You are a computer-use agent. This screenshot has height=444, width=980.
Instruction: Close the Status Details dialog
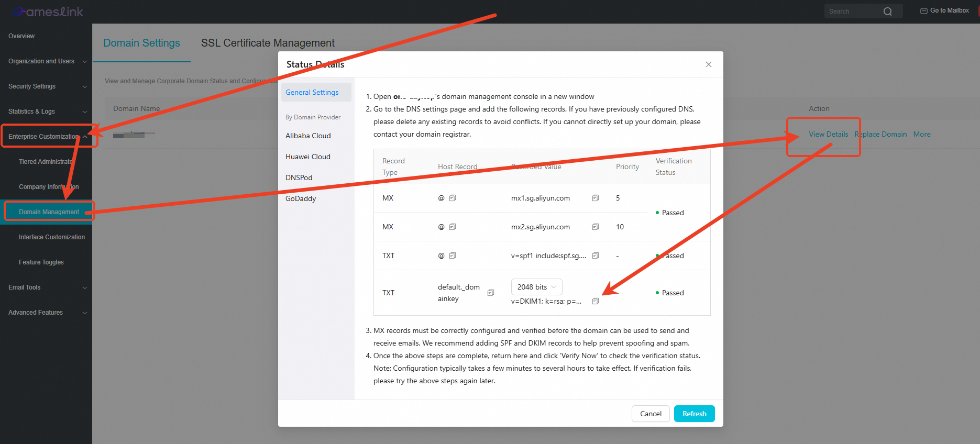[x=709, y=64]
